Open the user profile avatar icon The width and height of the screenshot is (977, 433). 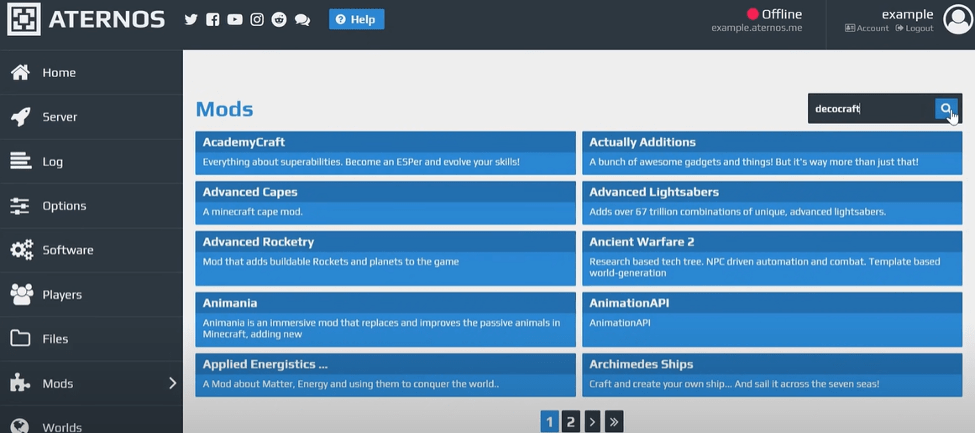click(x=958, y=19)
